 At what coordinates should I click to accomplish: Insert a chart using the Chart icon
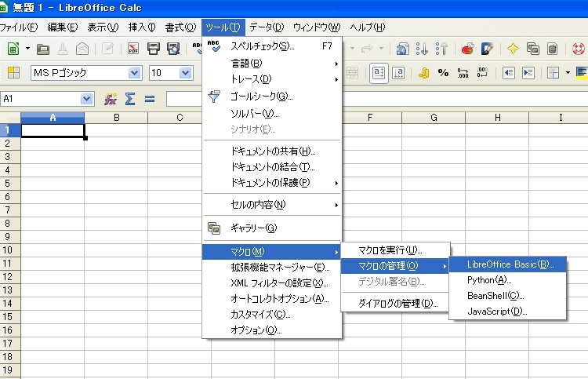coord(467,49)
